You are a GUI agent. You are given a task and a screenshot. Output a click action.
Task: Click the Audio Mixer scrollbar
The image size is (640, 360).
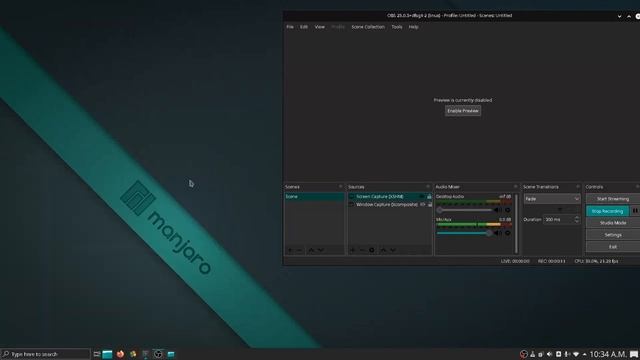tap(516, 223)
